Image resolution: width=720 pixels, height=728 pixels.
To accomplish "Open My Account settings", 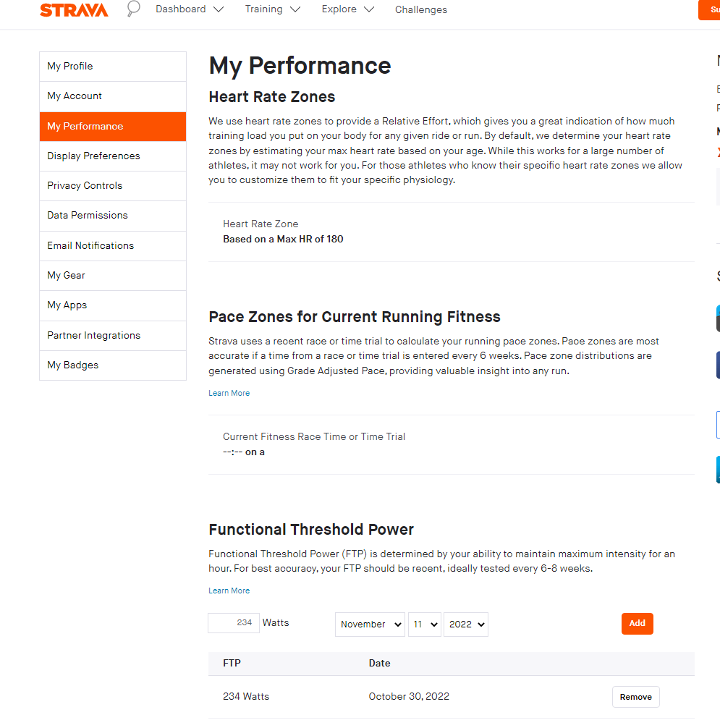I will (75, 96).
